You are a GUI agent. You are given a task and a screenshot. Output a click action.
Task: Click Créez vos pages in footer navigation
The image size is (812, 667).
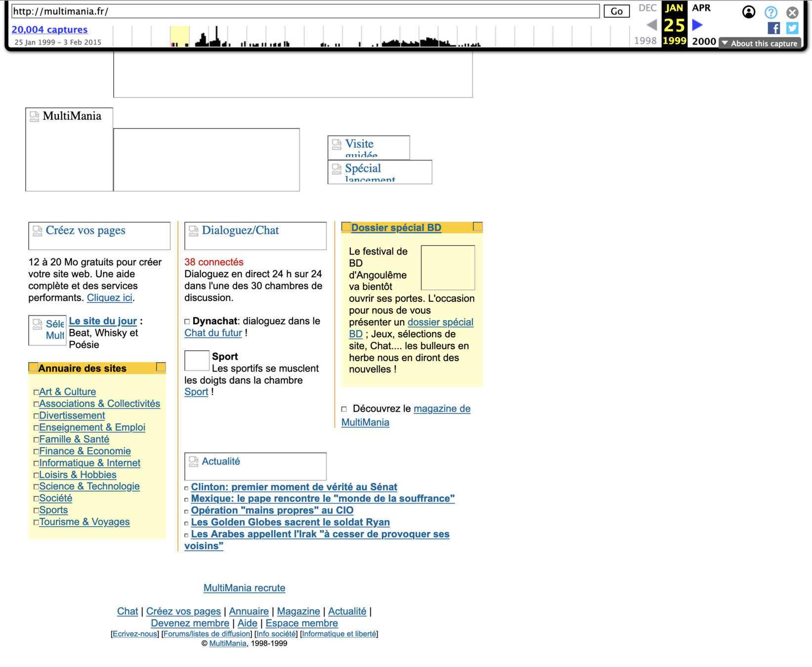click(x=183, y=611)
